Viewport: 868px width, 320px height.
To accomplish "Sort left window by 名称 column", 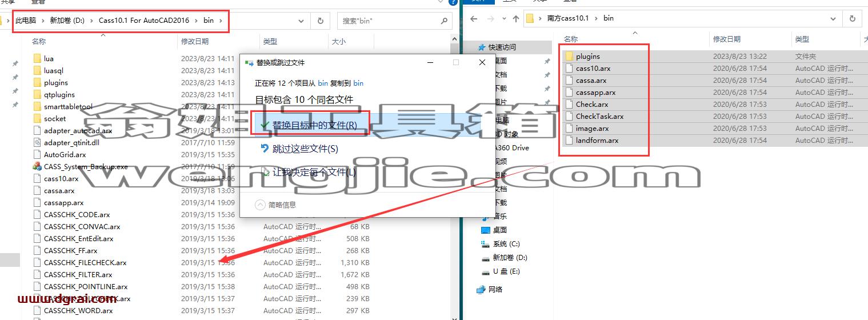I will point(39,41).
